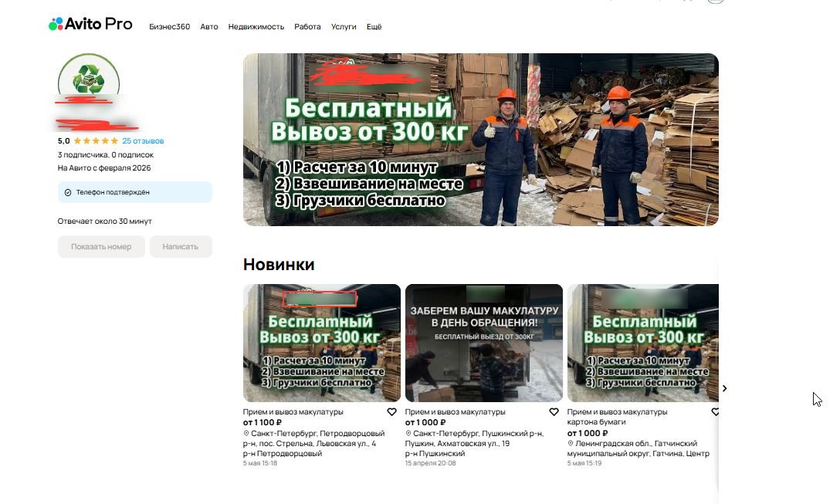The image size is (840, 504).
Task: Show next listings with carousel arrow
Action: pos(724,388)
